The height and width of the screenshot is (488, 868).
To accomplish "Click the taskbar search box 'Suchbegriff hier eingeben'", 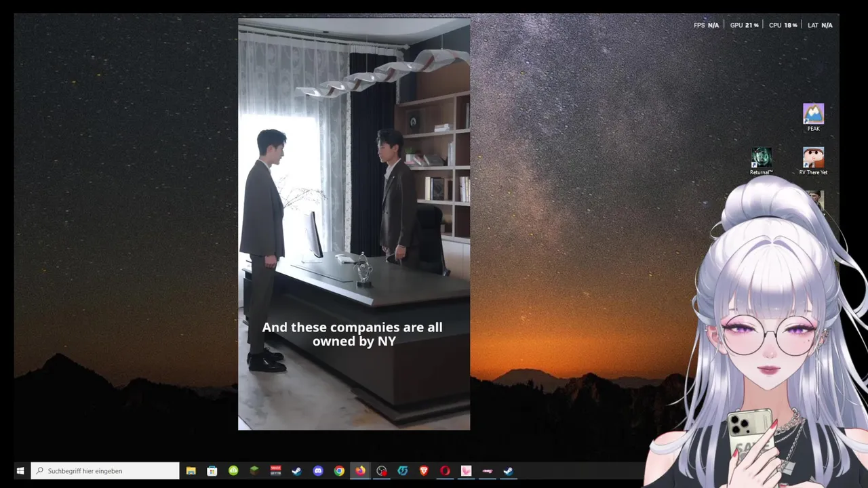I will tap(105, 470).
